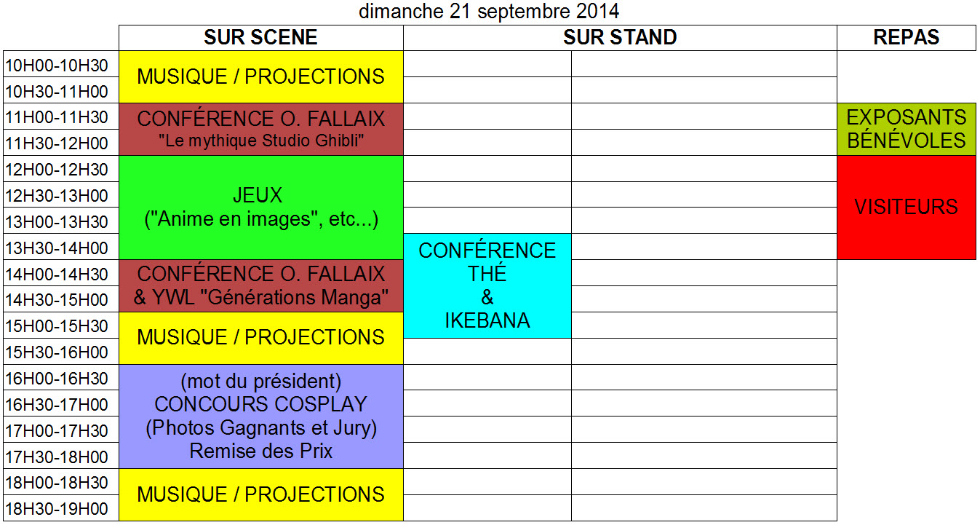Select the EXPOSANTS BÉNÉVOLES meal block
The height and width of the screenshot is (525, 980).
click(906, 129)
